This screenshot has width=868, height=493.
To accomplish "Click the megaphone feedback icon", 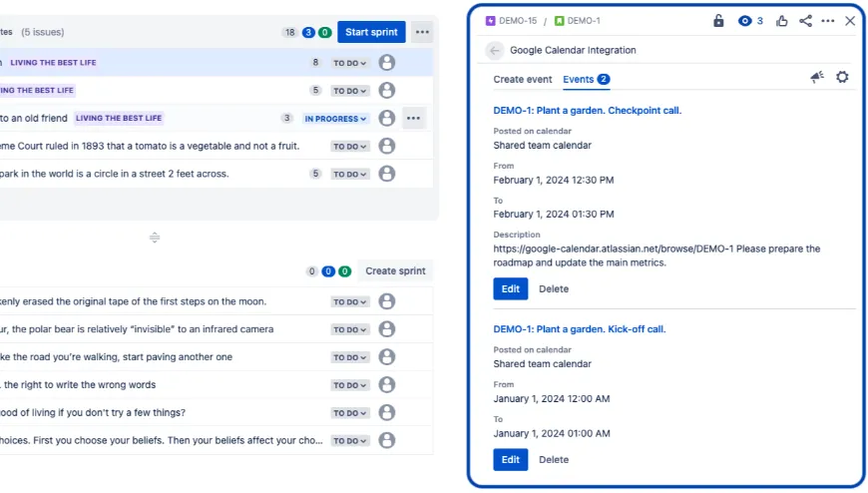I will click(817, 77).
